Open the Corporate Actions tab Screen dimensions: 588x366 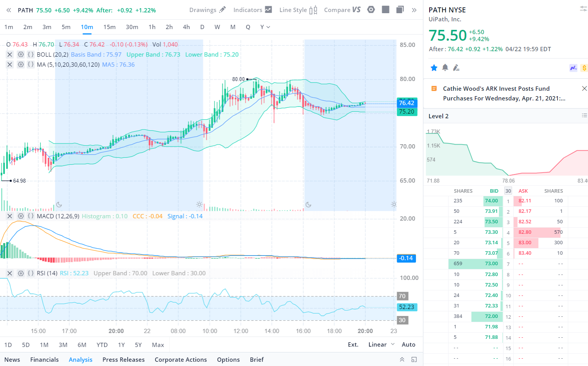(181, 360)
